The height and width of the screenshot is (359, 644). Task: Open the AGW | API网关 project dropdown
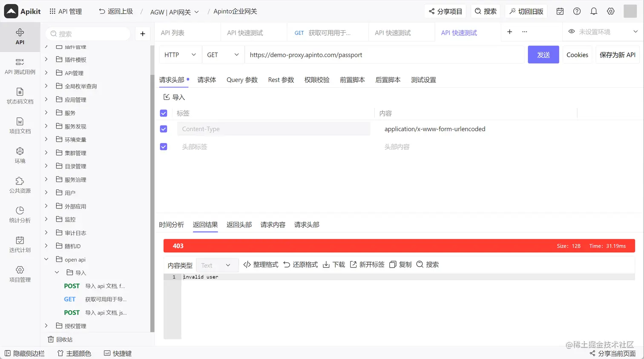click(175, 12)
